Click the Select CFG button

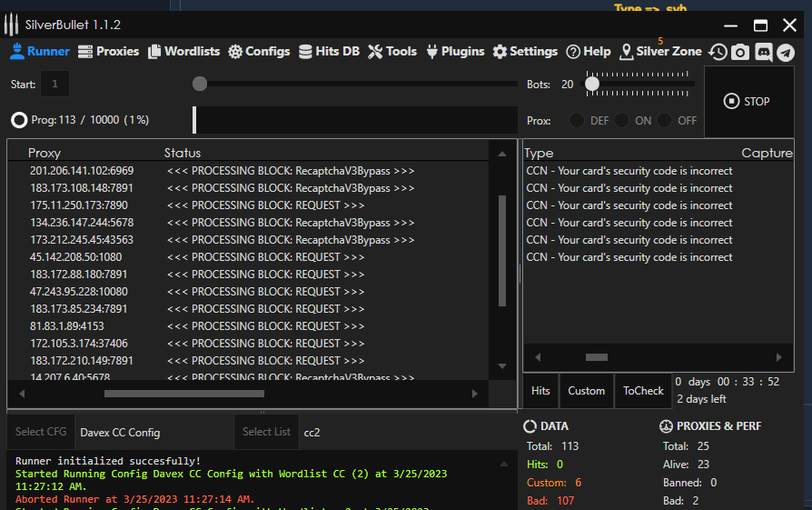(41, 432)
